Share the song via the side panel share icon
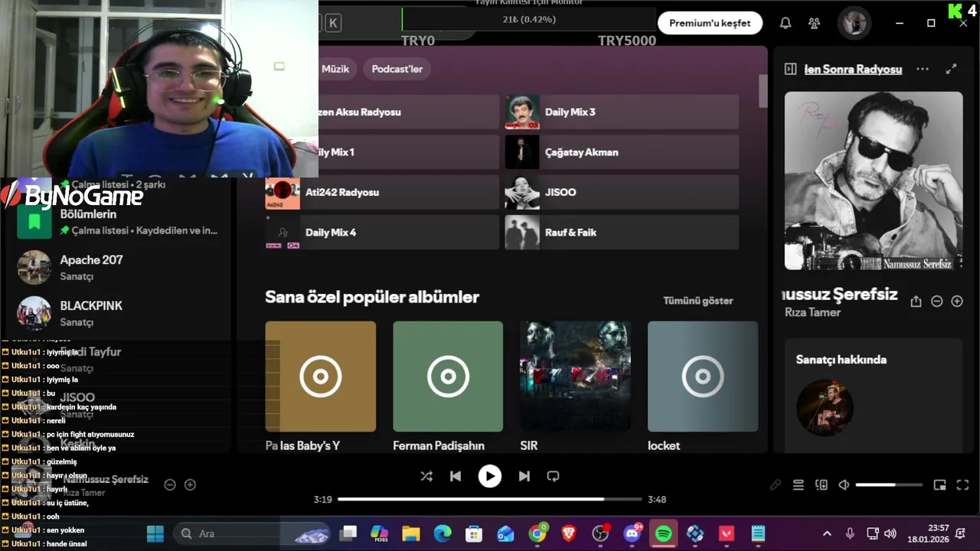Image resolution: width=980 pixels, height=551 pixels. click(916, 302)
